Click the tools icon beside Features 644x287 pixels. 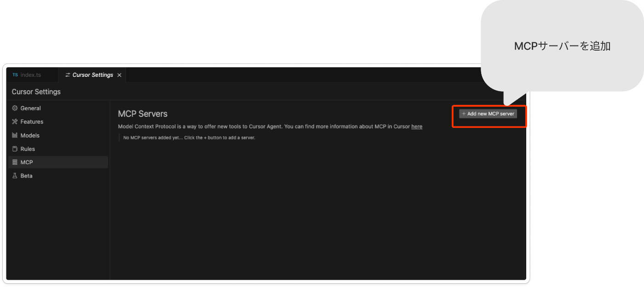(x=15, y=121)
